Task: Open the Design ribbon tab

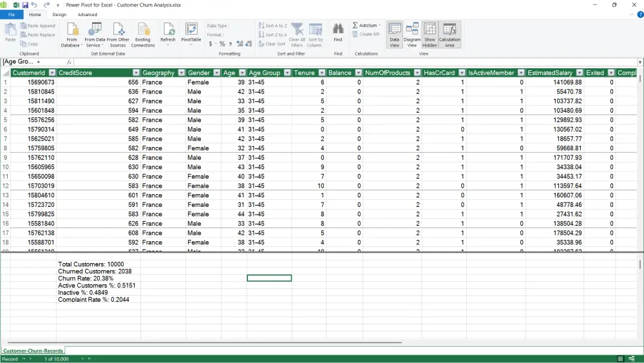Action: click(59, 14)
